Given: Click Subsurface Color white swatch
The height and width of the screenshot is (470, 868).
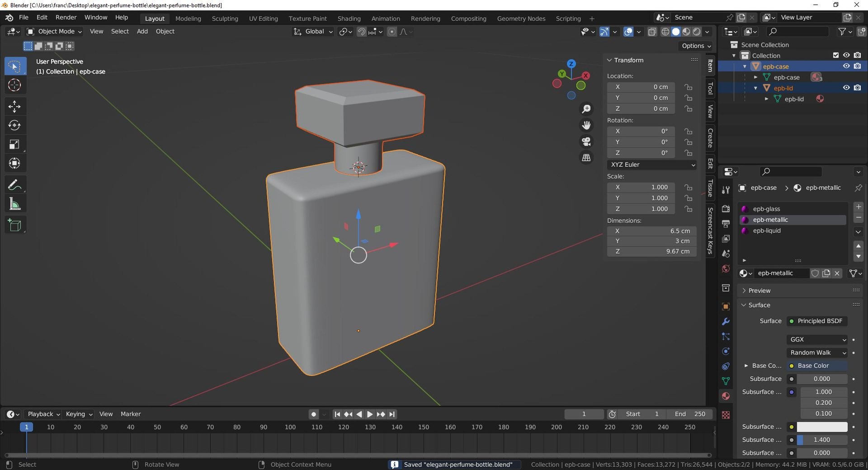Looking at the screenshot, I should pos(822,427).
